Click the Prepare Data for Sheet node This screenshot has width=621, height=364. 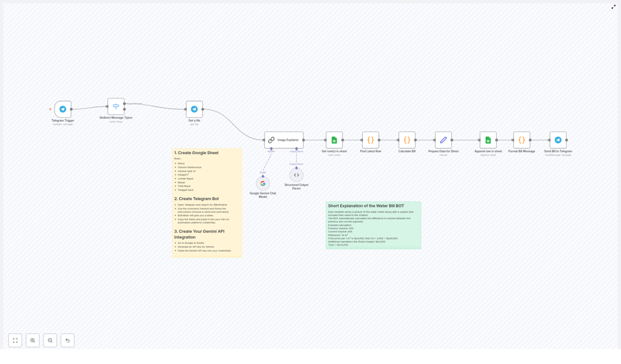click(443, 140)
